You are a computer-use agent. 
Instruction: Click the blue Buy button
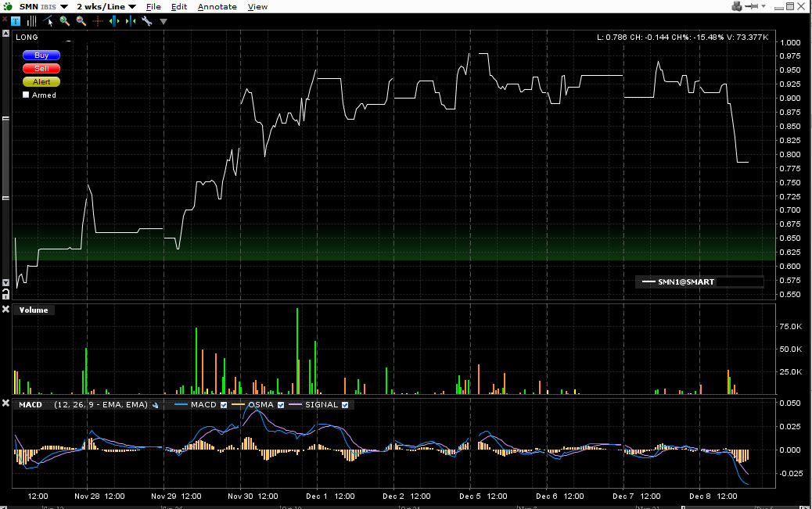(41, 56)
